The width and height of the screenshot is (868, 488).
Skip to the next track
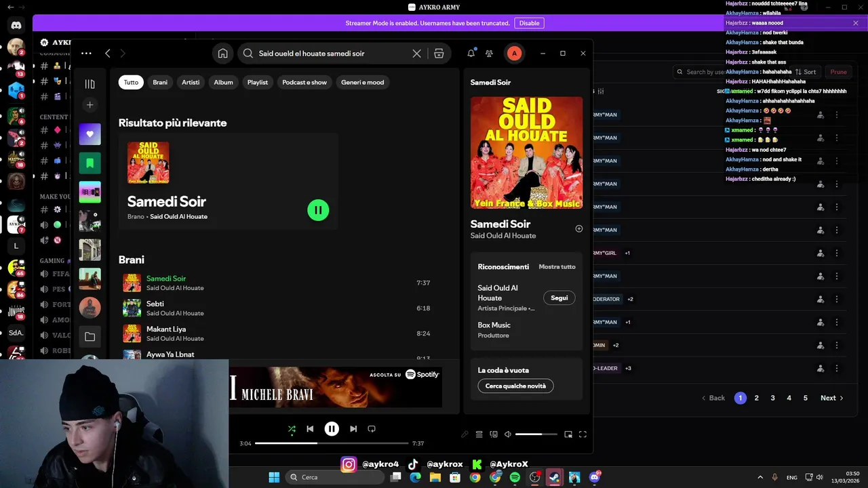[353, 429]
